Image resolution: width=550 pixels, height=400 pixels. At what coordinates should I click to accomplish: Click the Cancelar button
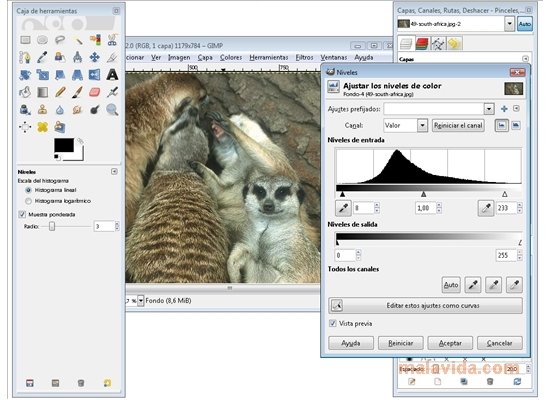point(499,343)
